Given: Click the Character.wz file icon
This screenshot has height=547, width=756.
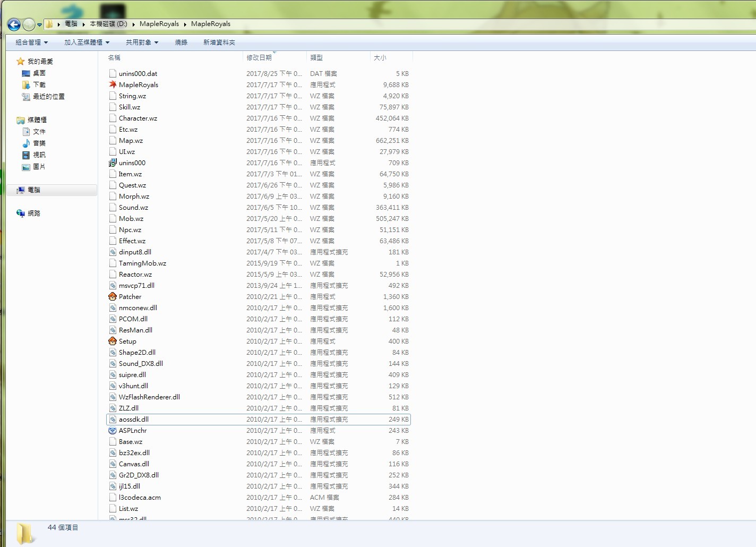Looking at the screenshot, I should click(113, 118).
